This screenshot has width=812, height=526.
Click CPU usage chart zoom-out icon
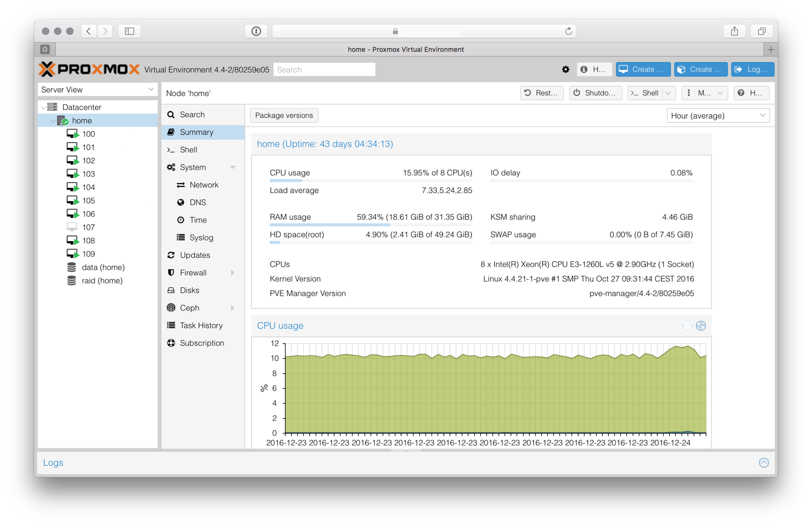click(x=687, y=326)
